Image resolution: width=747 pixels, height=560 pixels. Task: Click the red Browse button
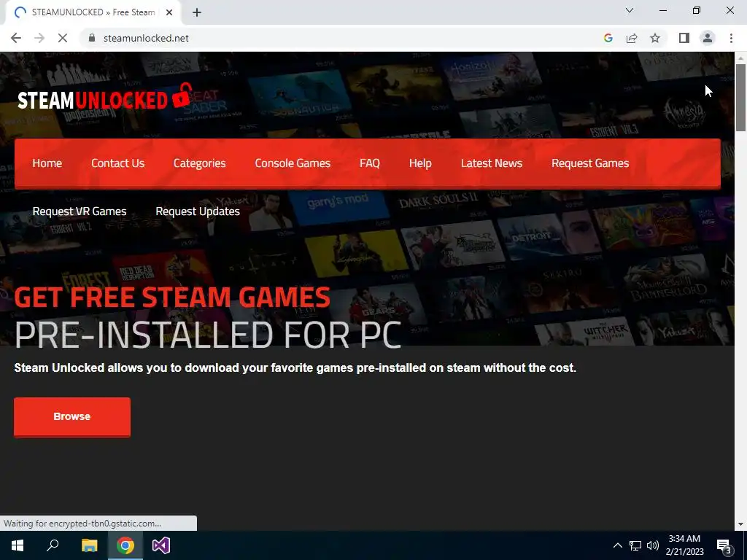72,416
